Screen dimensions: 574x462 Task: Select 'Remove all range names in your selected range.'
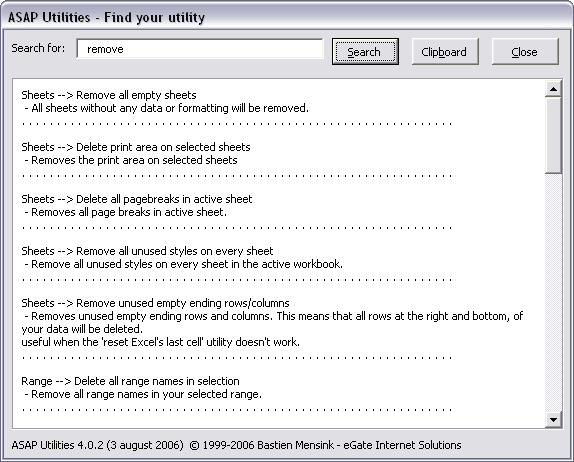pyautogui.click(x=143, y=394)
